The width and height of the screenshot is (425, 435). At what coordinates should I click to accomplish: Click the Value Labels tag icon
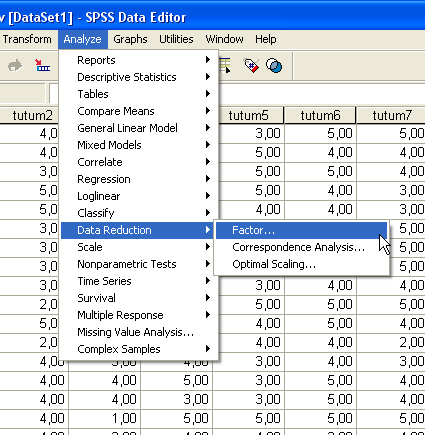[x=251, y=65]
